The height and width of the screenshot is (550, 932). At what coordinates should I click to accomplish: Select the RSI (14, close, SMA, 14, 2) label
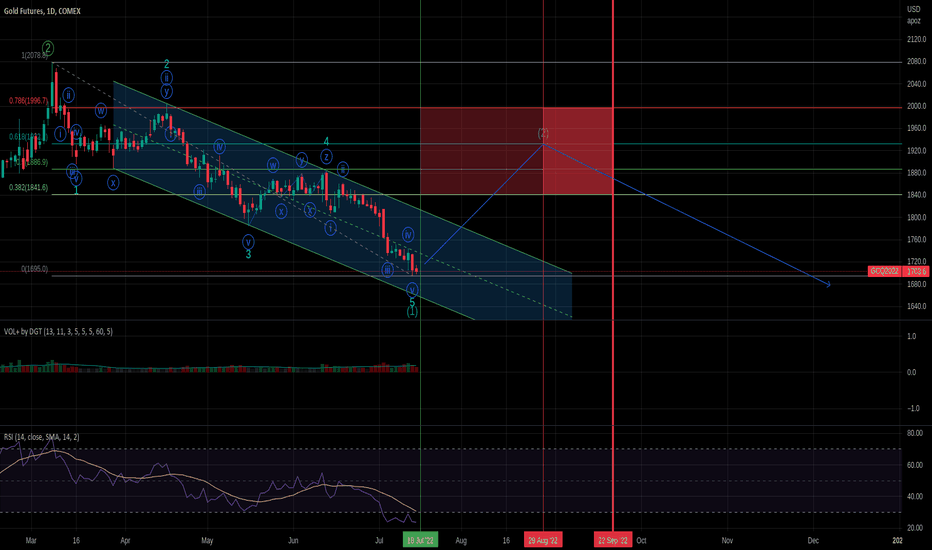[41, 437]
